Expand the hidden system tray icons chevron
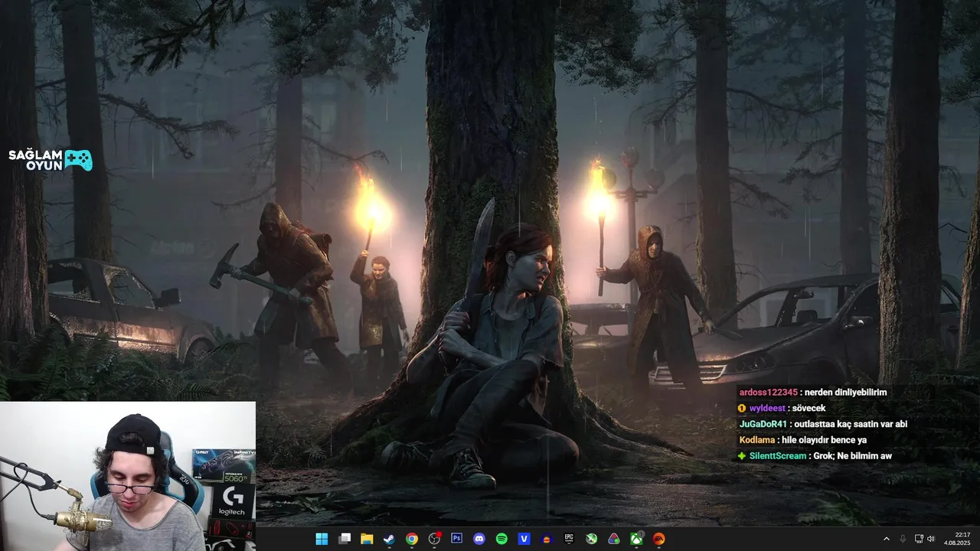The image size is (980, 551). (887, 539)
